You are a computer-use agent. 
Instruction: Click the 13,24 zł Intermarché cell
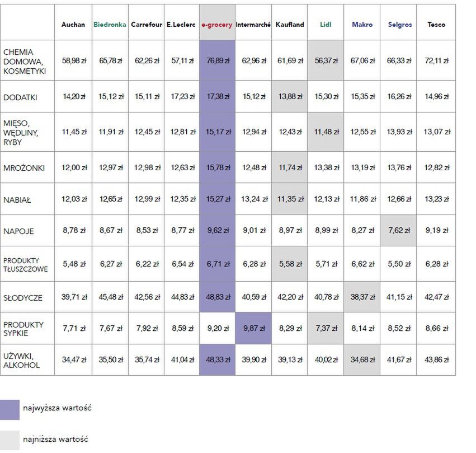253,199
